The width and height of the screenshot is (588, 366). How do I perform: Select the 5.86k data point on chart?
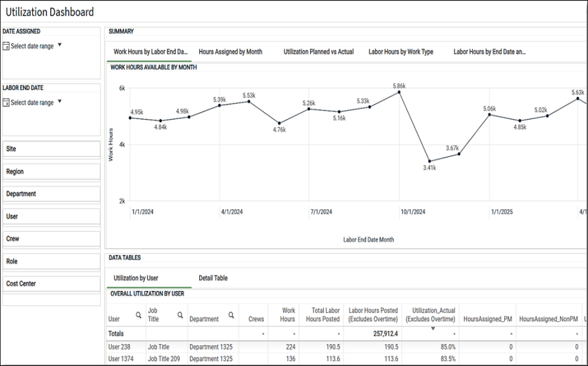[x=399, y=92]
